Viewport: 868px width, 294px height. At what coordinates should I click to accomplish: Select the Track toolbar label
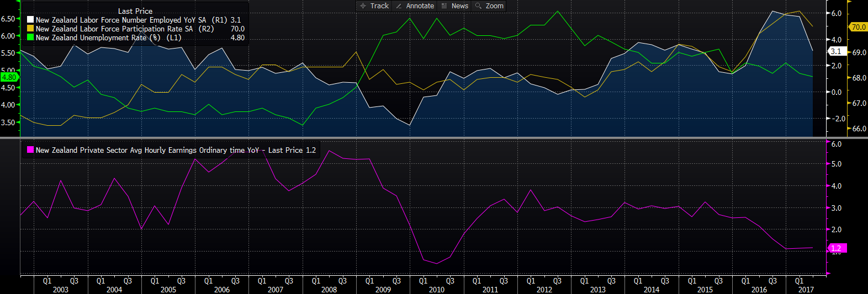point(379,6)
